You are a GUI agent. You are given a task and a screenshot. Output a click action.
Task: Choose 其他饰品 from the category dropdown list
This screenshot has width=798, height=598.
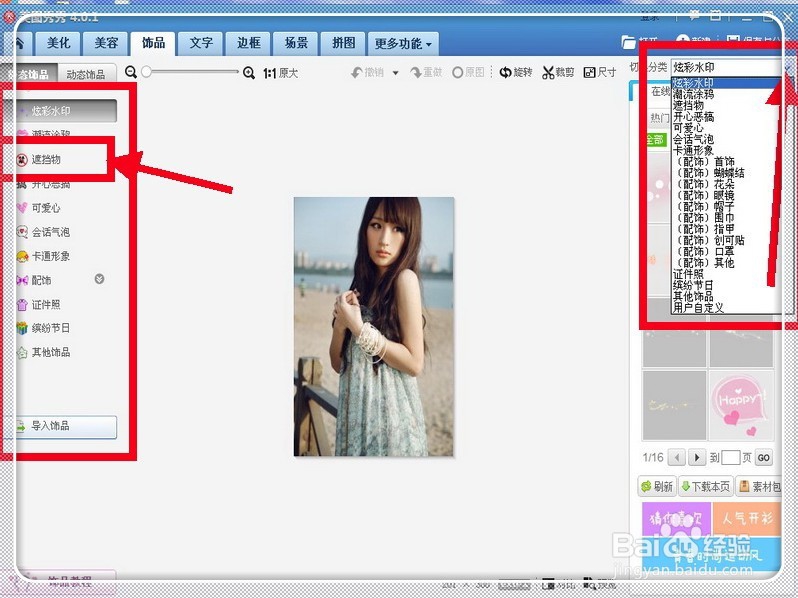[x=693, y=296]
